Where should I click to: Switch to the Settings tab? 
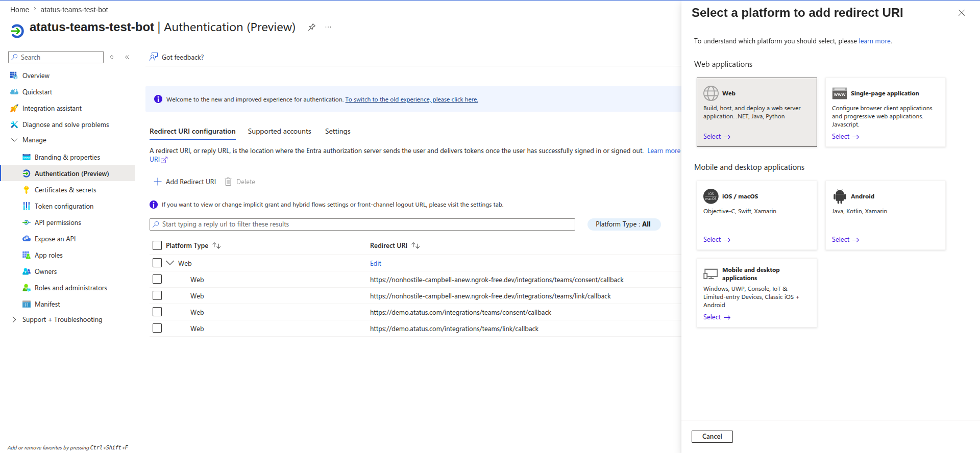pyautogui.click(x=338, y=131)
